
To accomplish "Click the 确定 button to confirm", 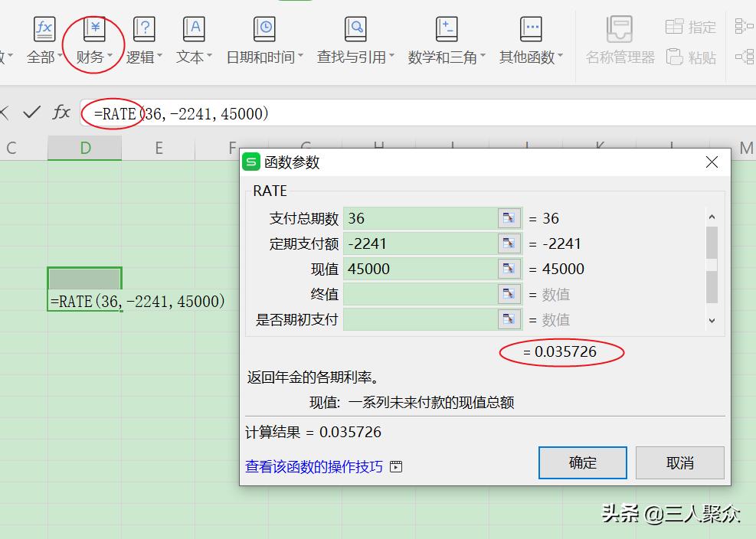I will (x=582, y=462).
